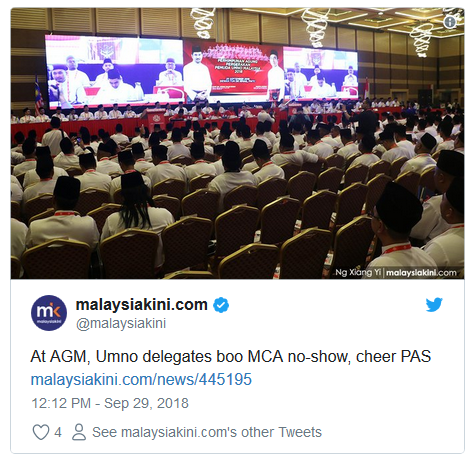Like the tweet with the heart icon
Image resolution: width=476 pixels, height=461 pixels.
pos(41,432)
